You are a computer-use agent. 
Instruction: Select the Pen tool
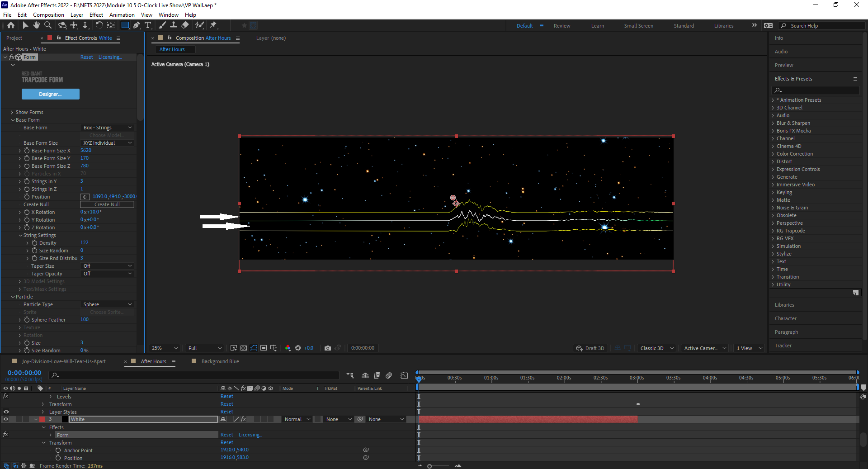(x=137, y=26)
